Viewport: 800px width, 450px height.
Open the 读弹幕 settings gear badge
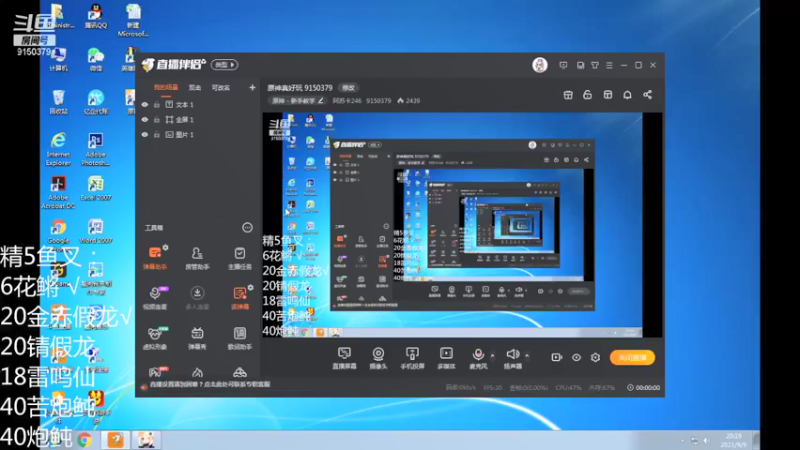(x=251, y=288)
